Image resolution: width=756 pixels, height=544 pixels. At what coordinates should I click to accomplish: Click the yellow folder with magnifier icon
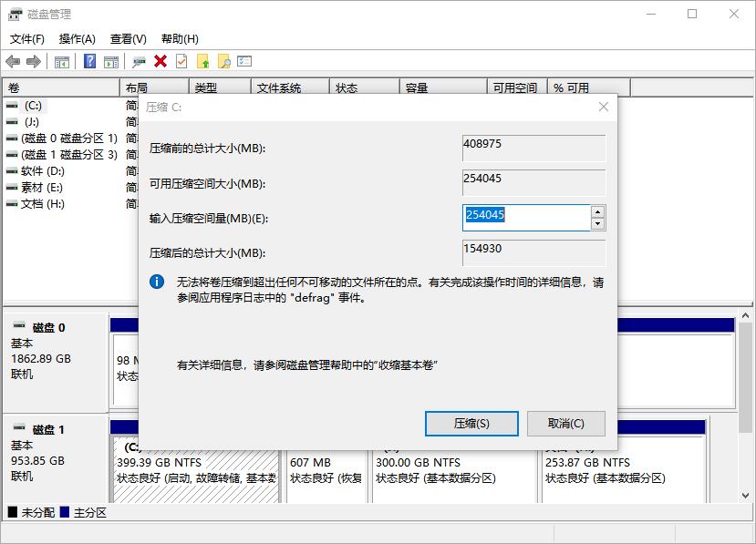click(223, 61)
